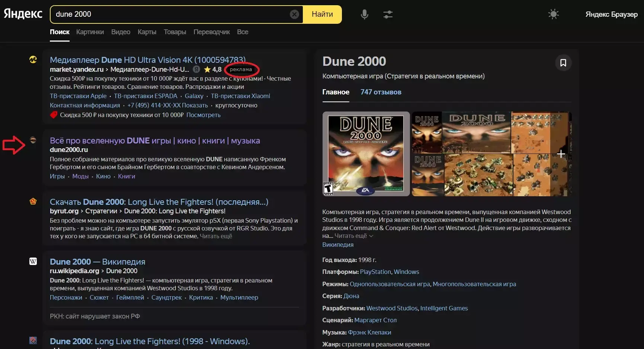Expand Читать ещё in byrut snippet
Image resolution: width=644 pixels, height=349 pixels.
point(216,236)
